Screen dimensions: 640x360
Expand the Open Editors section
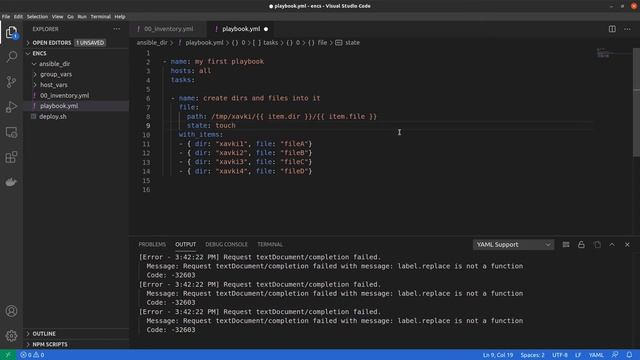28,42
